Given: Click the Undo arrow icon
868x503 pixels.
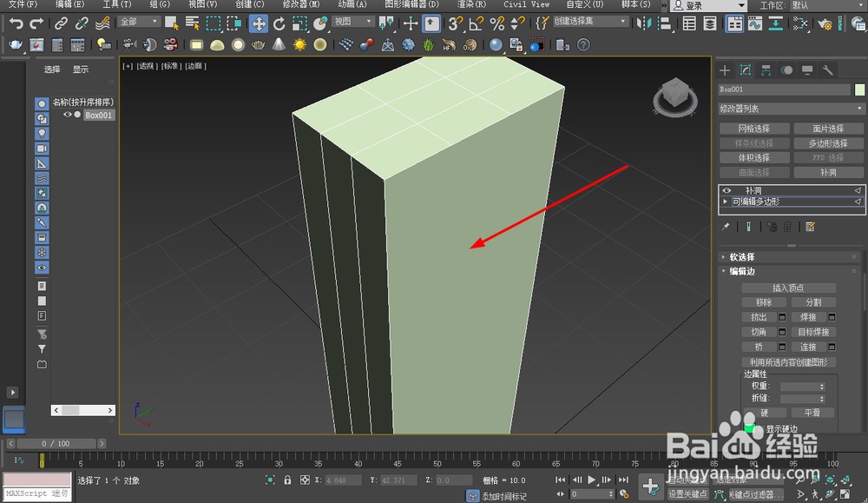Looking at the screenshot, I should [x=16, y=23].
